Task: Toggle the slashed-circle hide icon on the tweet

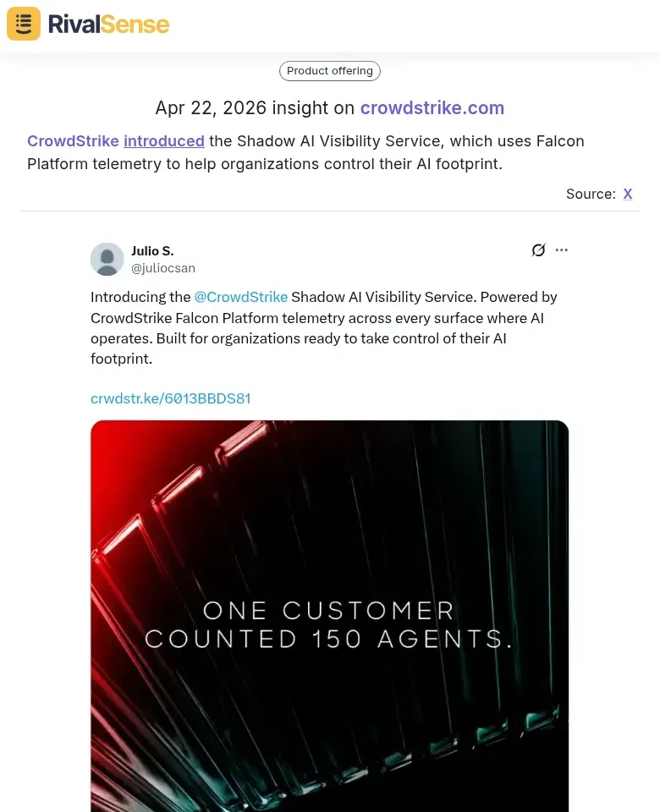Action: click(539, 250)
